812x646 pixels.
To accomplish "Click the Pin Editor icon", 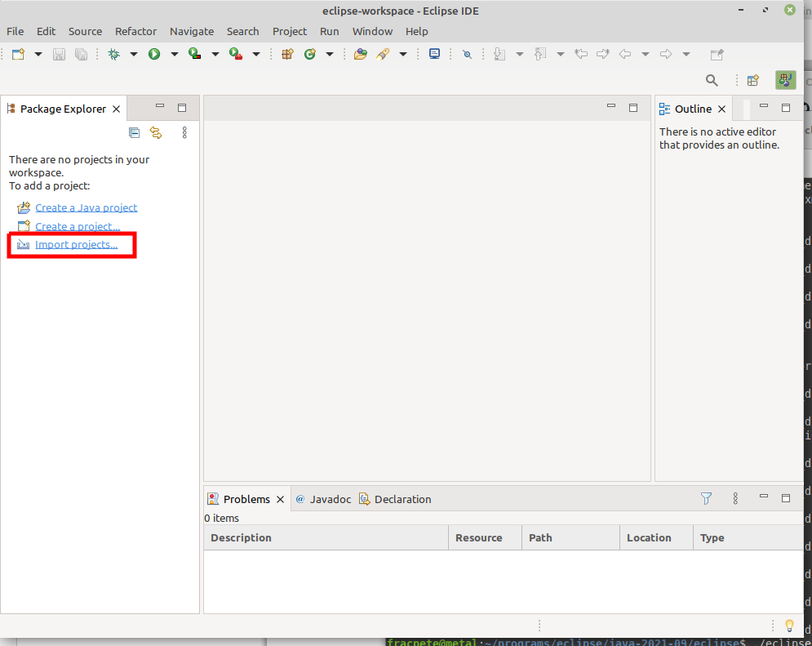I will [x=717, y=55].
